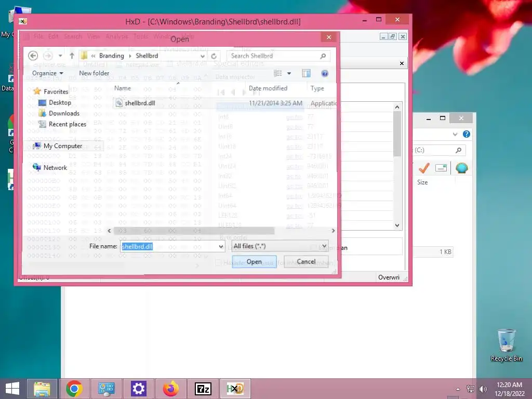Expand address bar path history dropdown

coord(202,56)
